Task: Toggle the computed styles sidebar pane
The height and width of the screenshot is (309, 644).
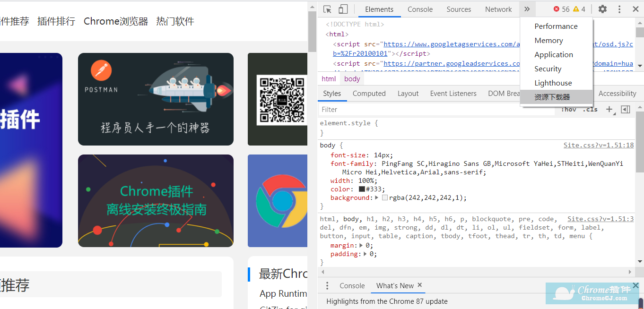Action: click(625, 109)
